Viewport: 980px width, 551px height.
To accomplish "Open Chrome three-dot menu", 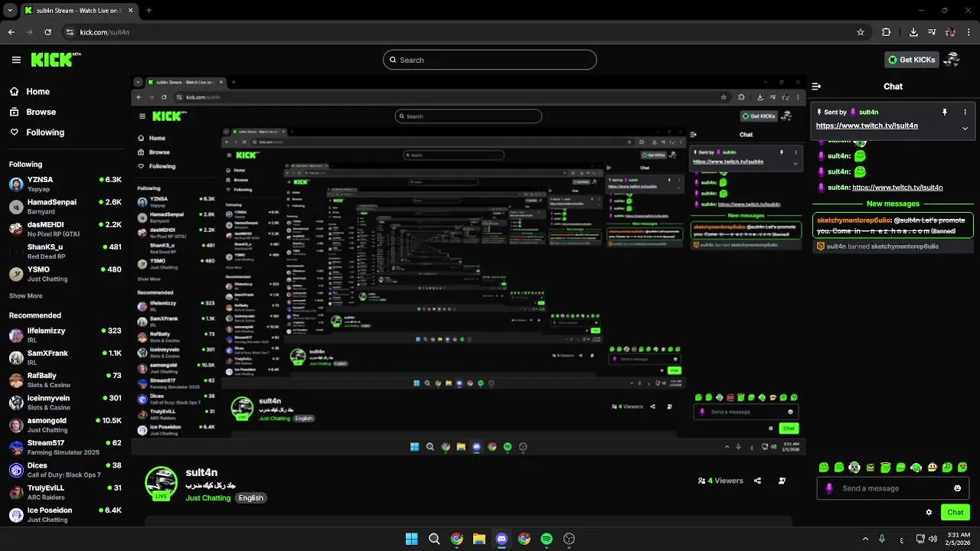I will 969,32.
